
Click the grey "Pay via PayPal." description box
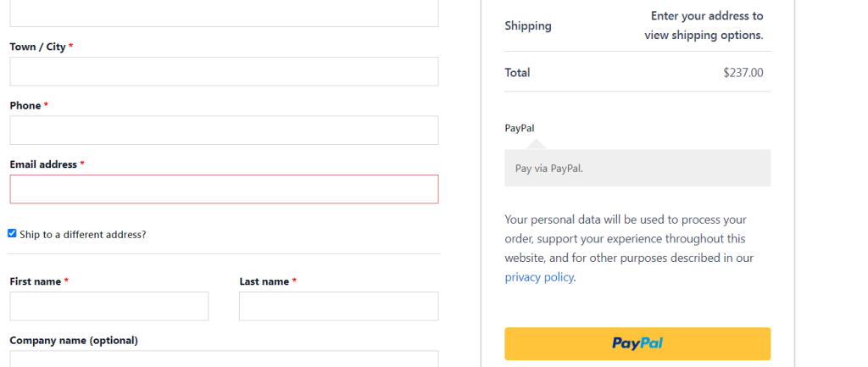click(x=637, y=168)
